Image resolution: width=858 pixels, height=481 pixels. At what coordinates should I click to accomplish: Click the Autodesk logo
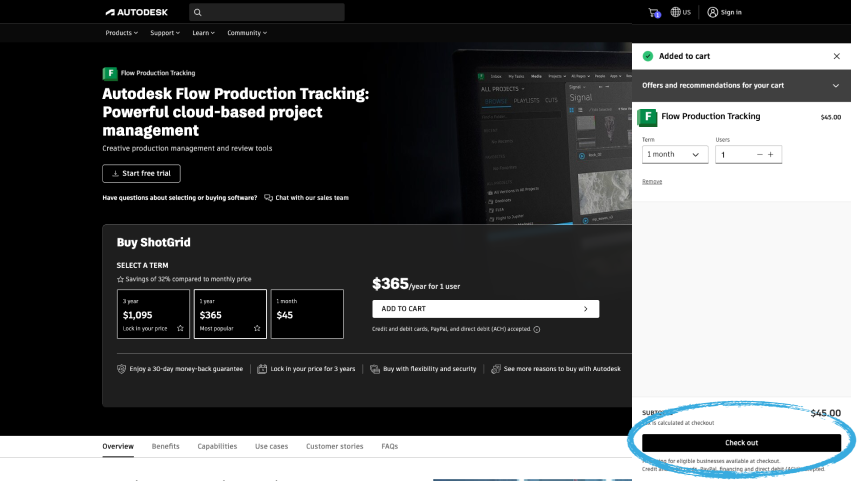[x=136, y=12]
